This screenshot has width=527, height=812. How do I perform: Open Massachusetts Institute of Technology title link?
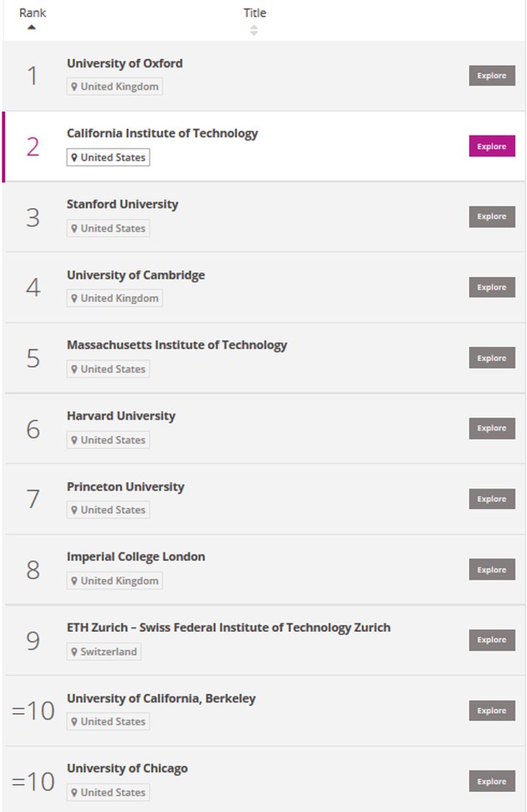176,346
